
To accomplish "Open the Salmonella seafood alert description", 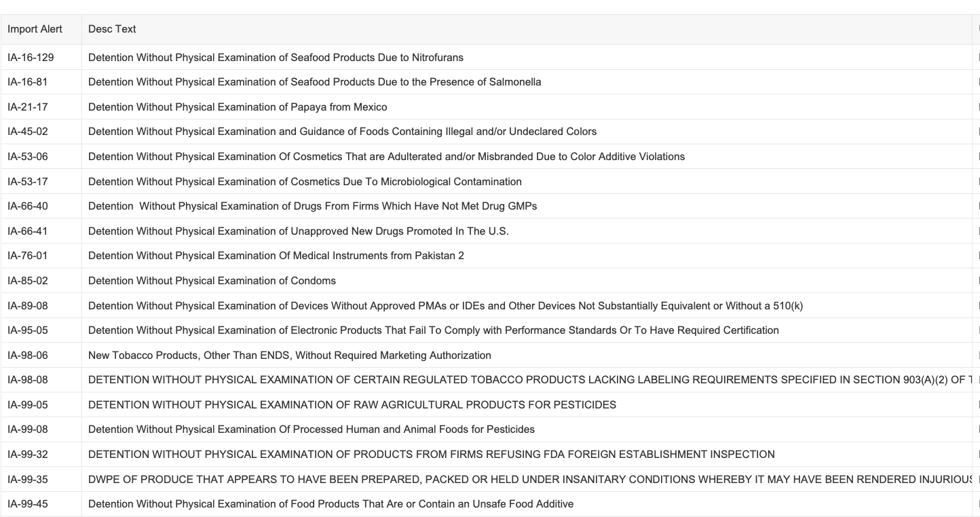I will pos(315,82).
